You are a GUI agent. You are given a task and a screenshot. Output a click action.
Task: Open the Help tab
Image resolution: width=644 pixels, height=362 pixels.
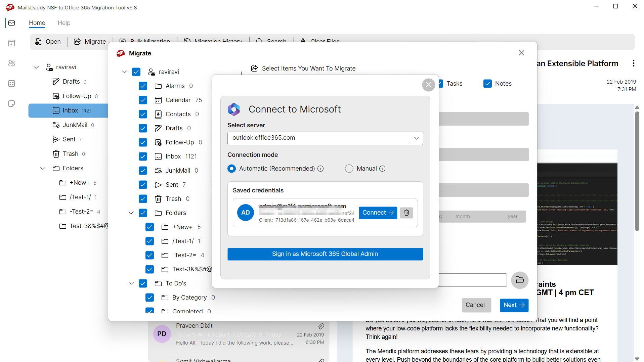pyautogui.click(x=64, y=23)
